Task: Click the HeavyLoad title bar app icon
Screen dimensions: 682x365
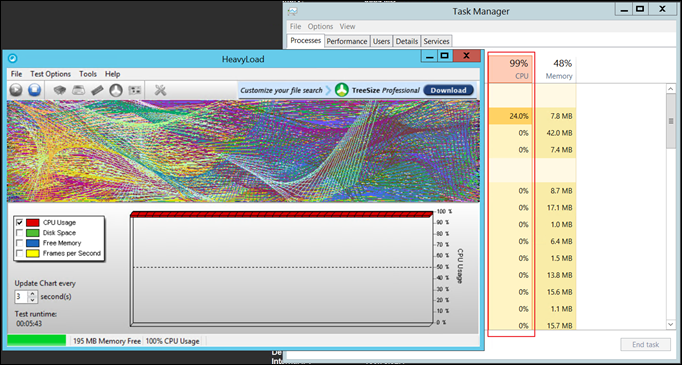Action: click(13, 58)
